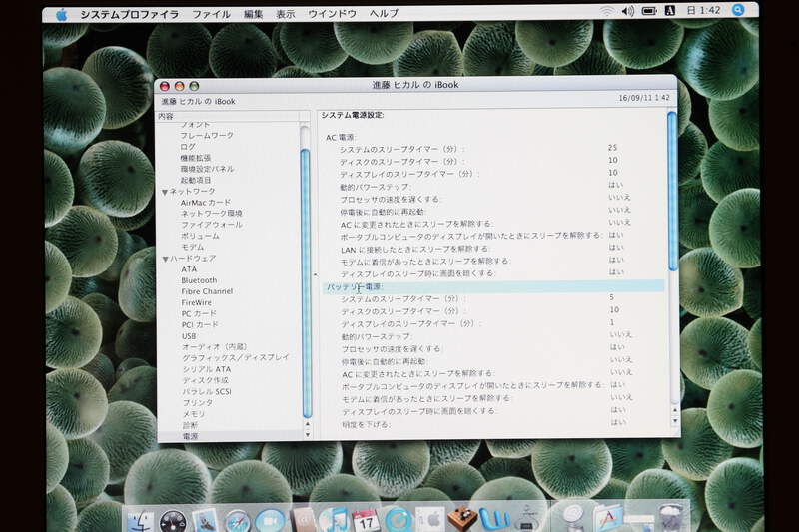Select USB in the hardware list
The height and width of the screenshot is (532, 799).
tap(189, 336)
